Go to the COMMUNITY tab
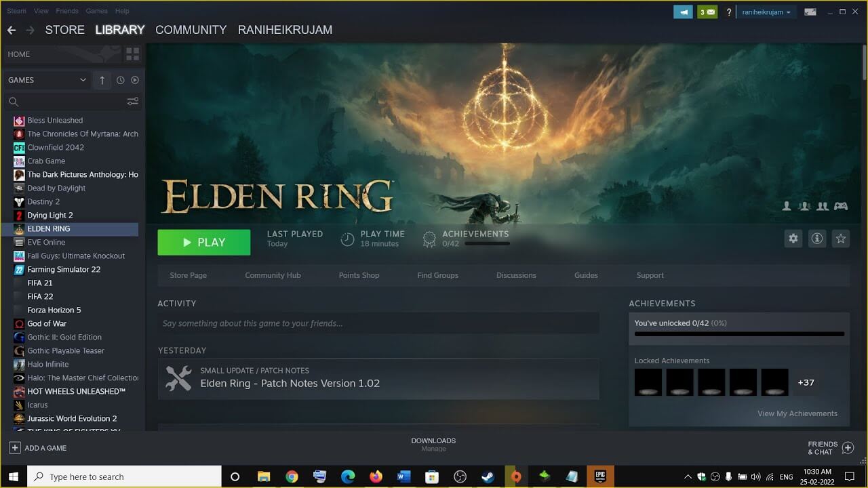This screenshot has height=488, width=868. (191, 30)
